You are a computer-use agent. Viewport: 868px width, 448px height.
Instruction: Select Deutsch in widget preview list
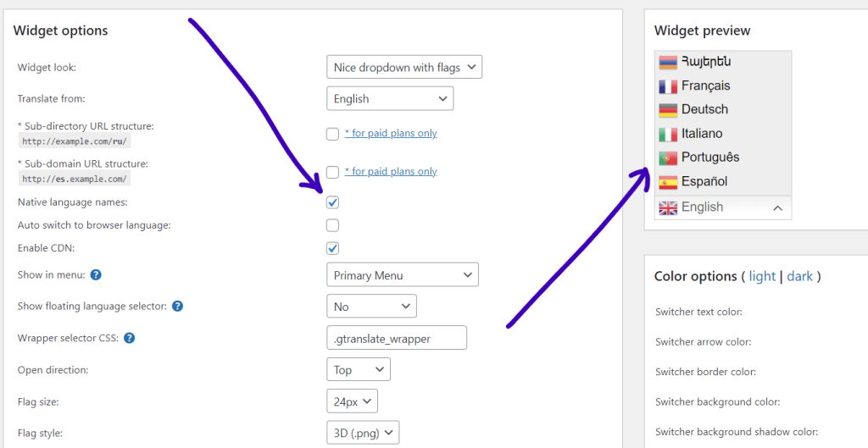coord(704,109)
